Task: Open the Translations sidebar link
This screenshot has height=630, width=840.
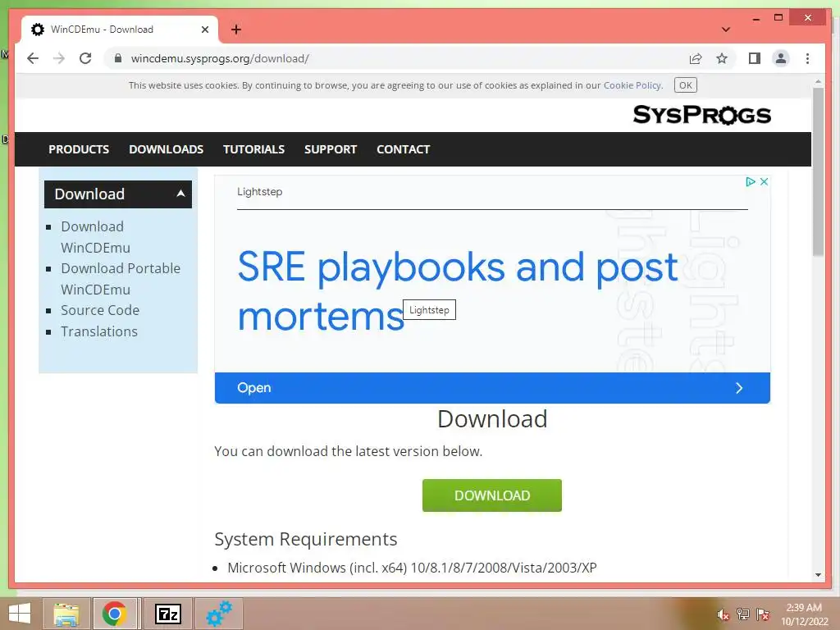Action: (x=99, y=331)
